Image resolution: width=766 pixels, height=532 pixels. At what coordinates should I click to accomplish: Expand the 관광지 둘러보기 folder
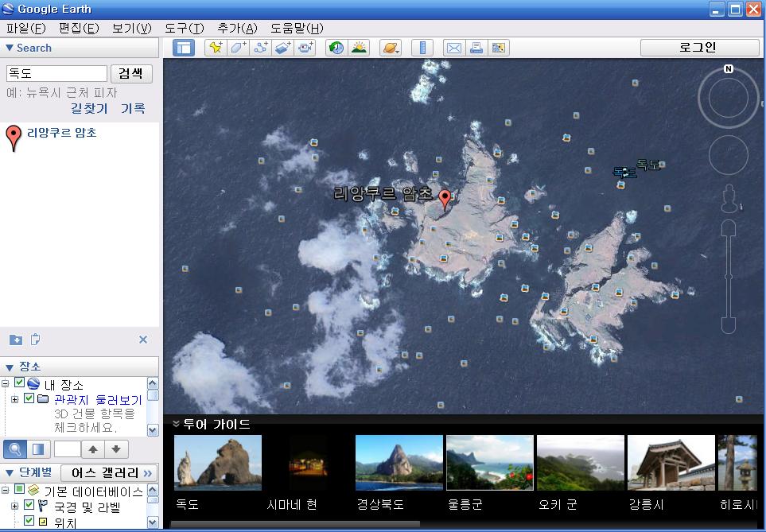point(14,399)
